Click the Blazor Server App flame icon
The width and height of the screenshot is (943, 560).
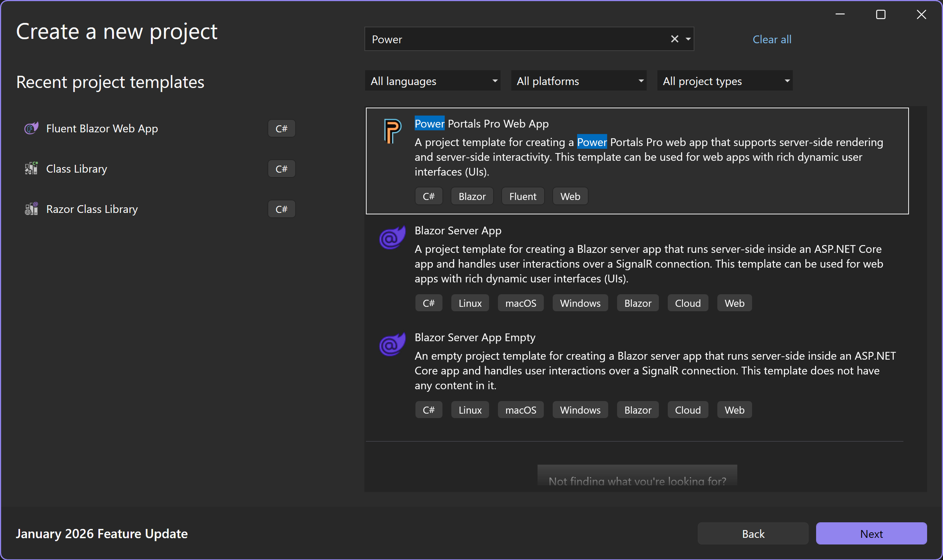coord(393,238)
